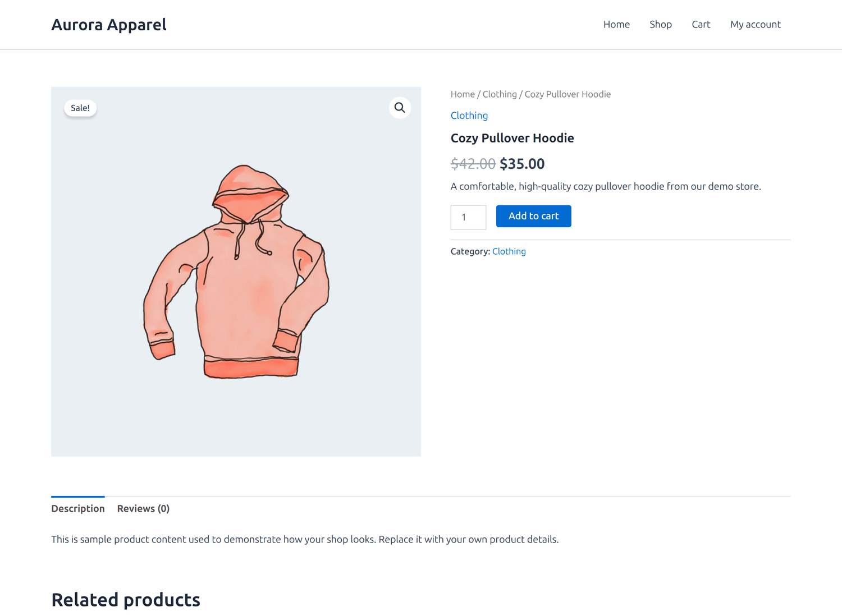Screen dimensions: 842x616
Task: Focus the quantity input field
Action: click(468, 217)
